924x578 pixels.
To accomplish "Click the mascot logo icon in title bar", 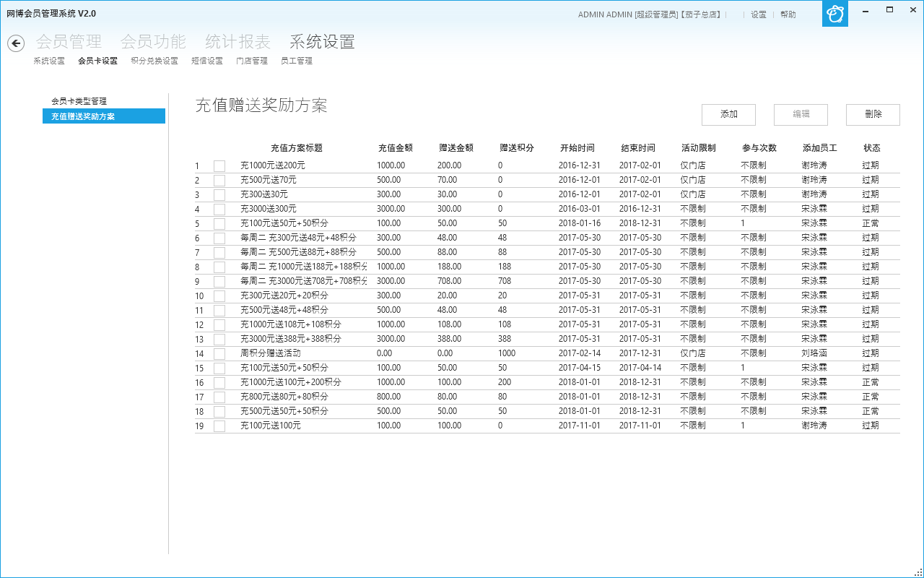I will (835, 14).
